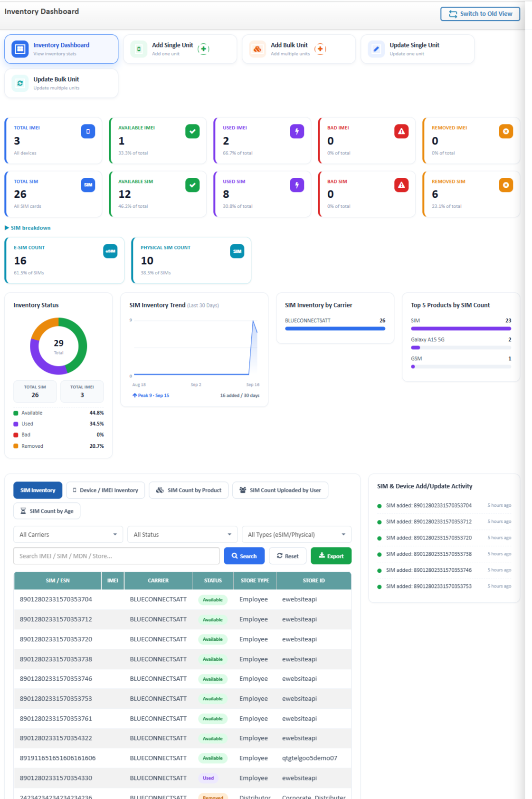Open the All Status dropdown
The height and width of the screenshot is (799, 532).
point(182,534)
